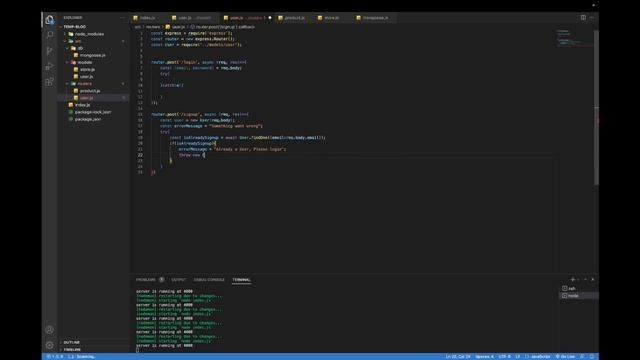Open package.json in the file tree

point(88,119)
